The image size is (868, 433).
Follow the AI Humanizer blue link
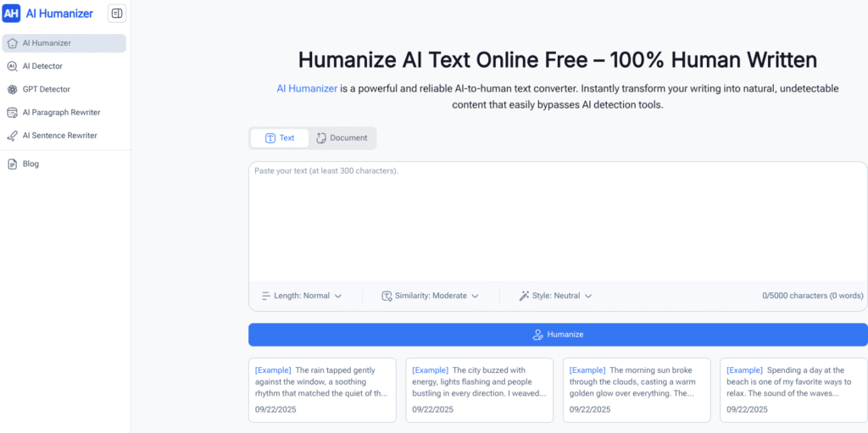click(x=307, y=88)
